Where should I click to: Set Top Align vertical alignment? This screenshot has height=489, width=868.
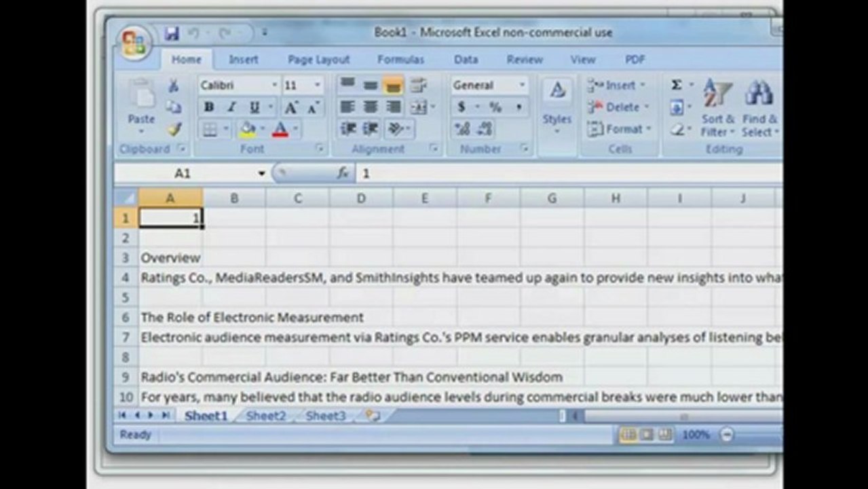(347, 85)
